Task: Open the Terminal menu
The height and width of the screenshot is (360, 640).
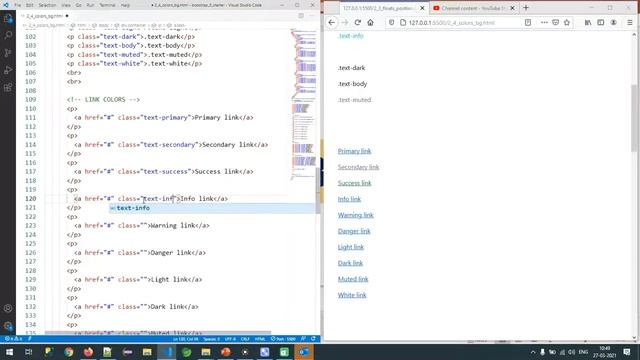Action: 107,5
